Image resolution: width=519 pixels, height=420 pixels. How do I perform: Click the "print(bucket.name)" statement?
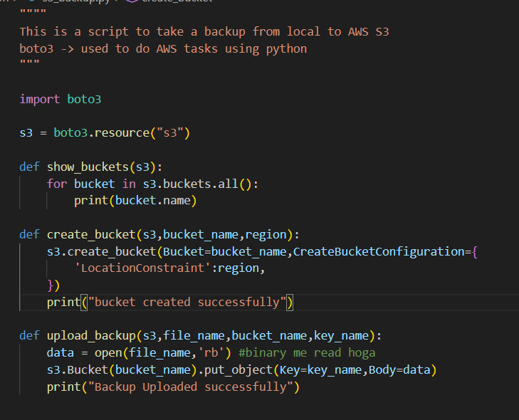pos(135,201)
